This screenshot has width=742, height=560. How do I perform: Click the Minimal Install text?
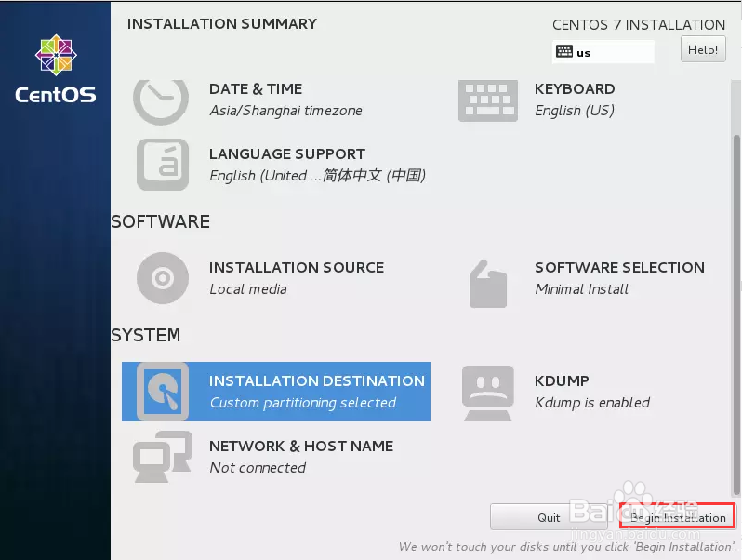pos(581,289)
